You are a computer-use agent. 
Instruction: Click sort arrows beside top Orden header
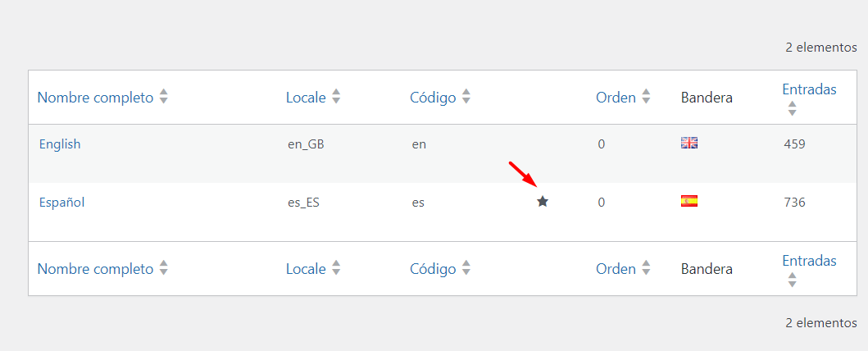click(x=645, y=97)
